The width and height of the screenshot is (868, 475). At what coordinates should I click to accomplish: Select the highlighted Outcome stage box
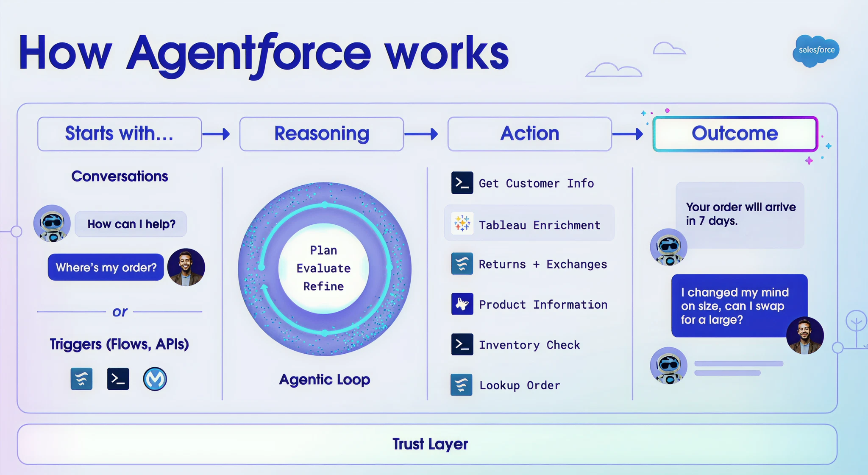pos(735,134)
